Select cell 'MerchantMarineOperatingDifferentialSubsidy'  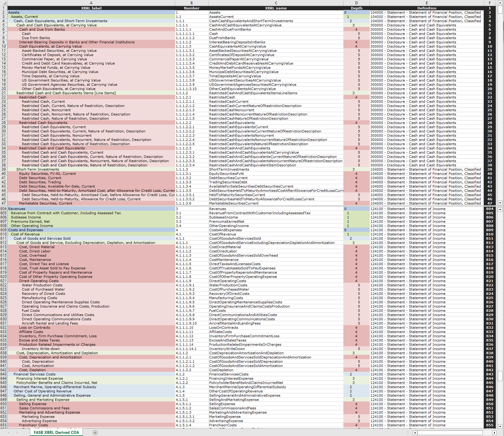click(276, 387)
